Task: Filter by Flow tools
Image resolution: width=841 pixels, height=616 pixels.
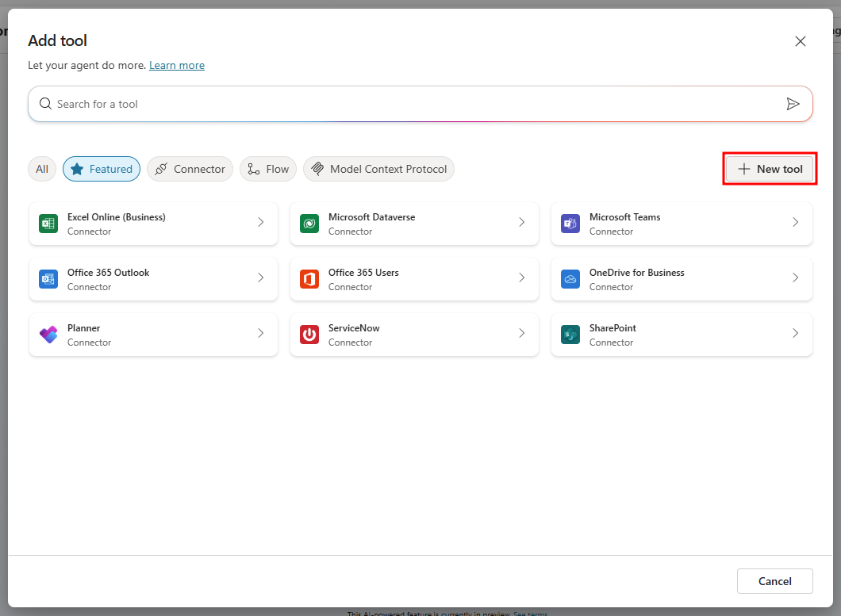Action: 268,169
